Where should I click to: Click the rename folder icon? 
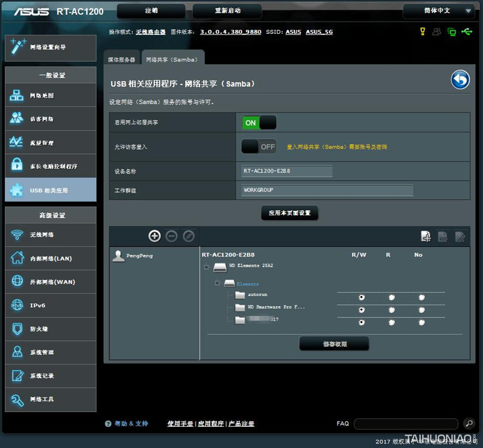(460, 236)
